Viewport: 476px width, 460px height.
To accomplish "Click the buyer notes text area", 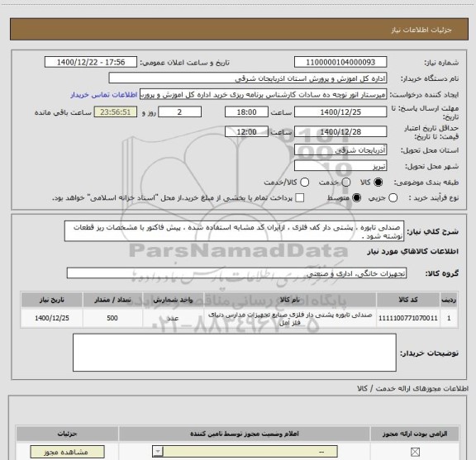I will point(235,353).
